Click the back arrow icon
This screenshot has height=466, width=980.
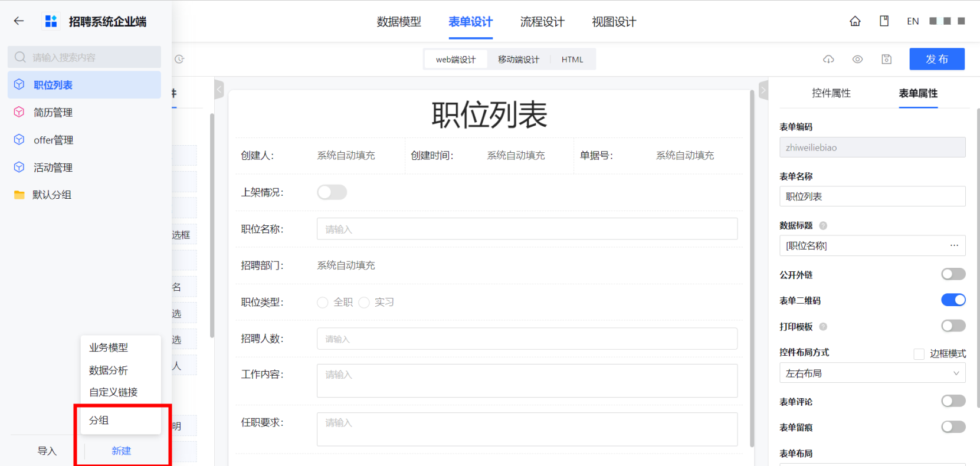tap(19, 21)
